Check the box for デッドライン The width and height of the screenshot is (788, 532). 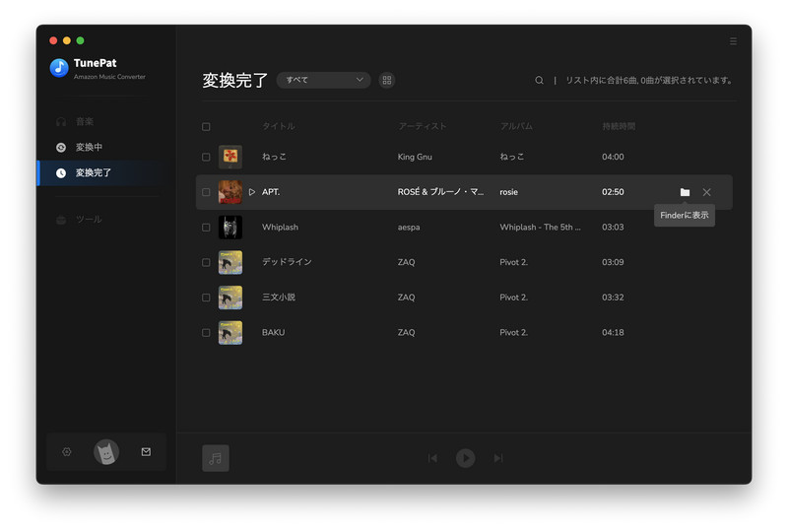[x=206, y=262]
